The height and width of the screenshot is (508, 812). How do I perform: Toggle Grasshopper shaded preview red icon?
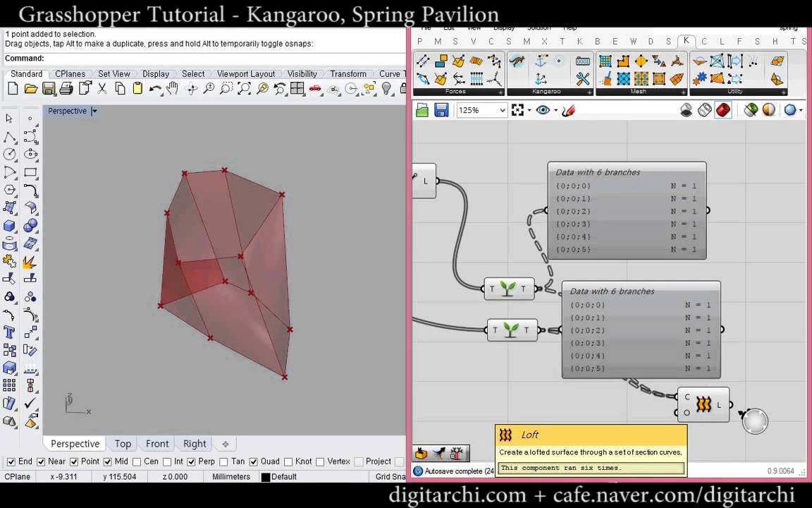(x=723, y=110)
